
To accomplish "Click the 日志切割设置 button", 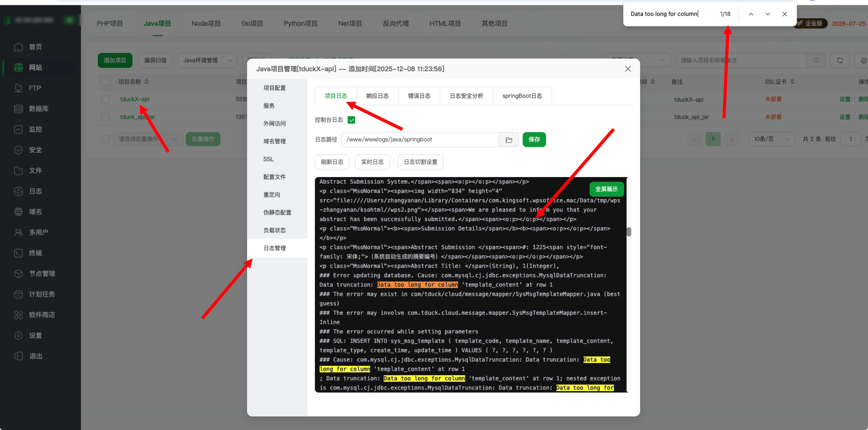I will point(421,162).
